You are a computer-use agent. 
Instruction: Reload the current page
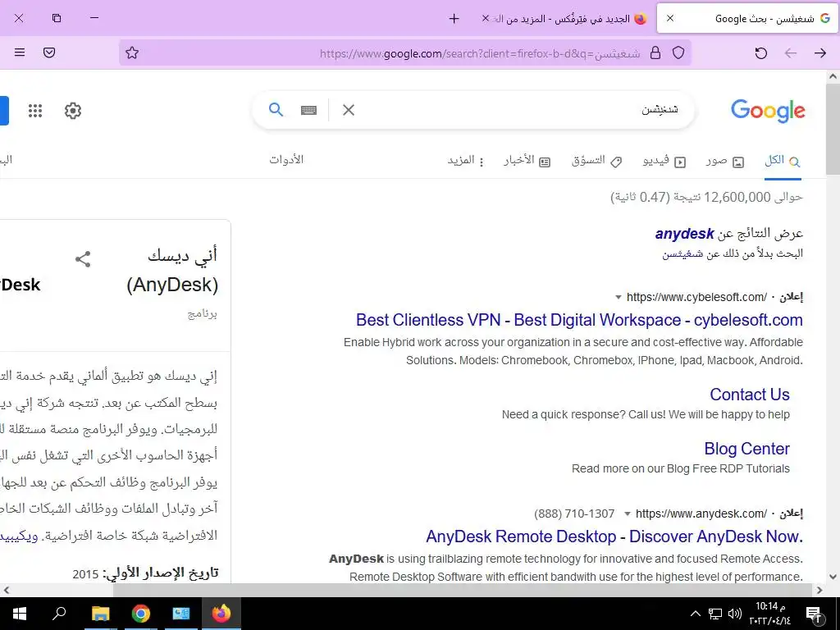760,53
